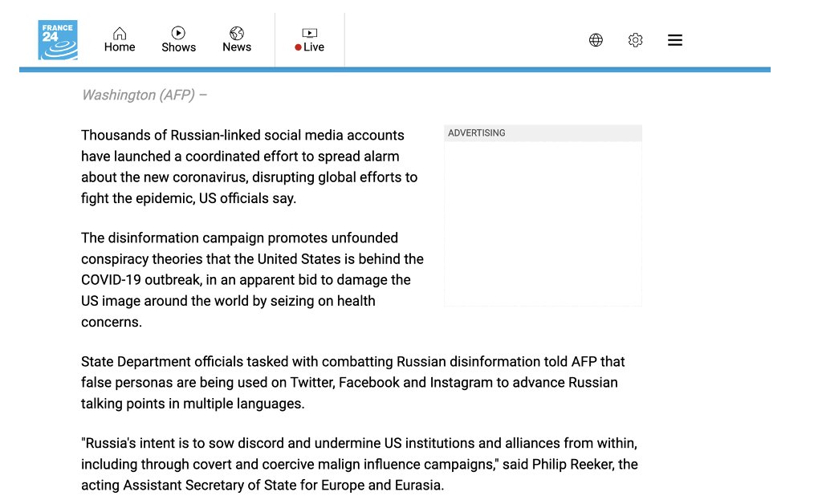The image size is (814, 504).
Task: Click the France 24 logo
Action: pyautogui.click(x=58, y=40)
